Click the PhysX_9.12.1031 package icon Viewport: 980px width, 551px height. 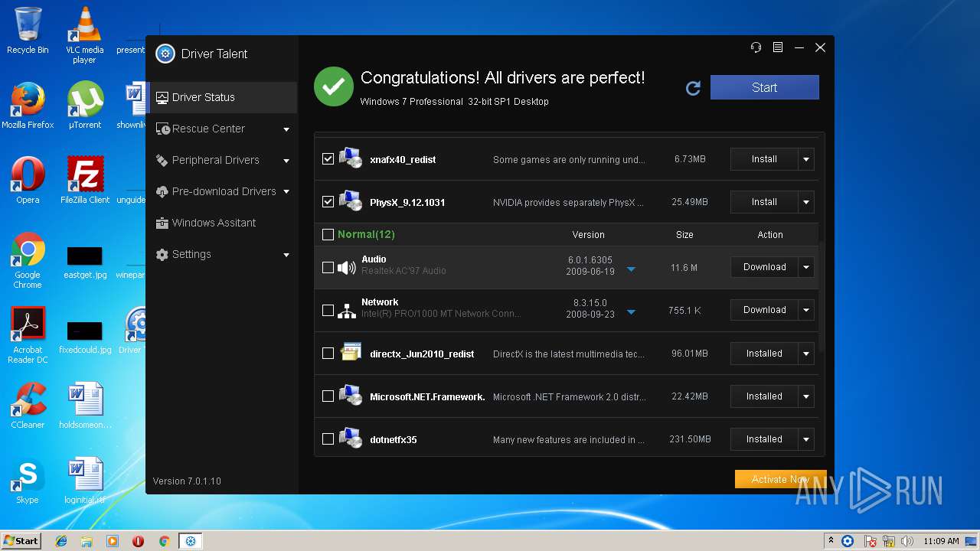[x=351, y=201]
